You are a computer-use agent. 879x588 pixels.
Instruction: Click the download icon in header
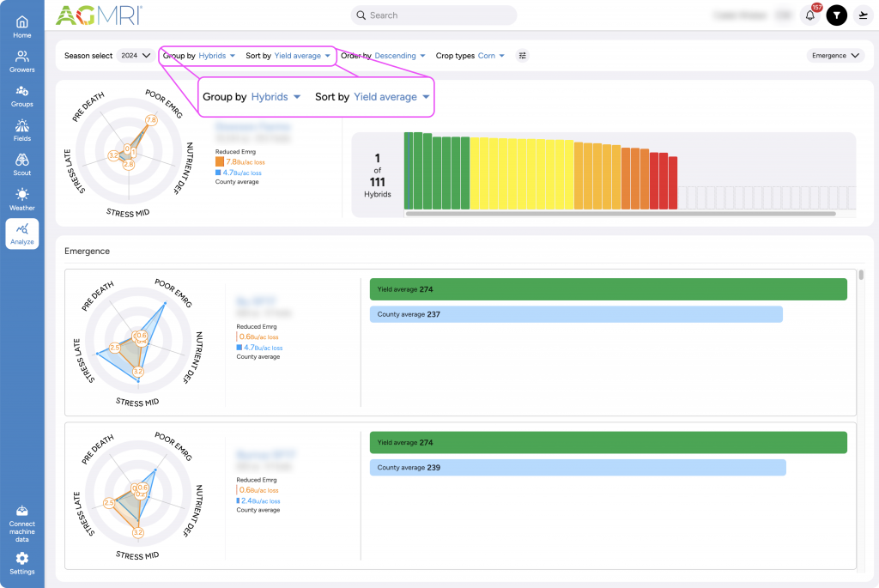click(864, 15)
